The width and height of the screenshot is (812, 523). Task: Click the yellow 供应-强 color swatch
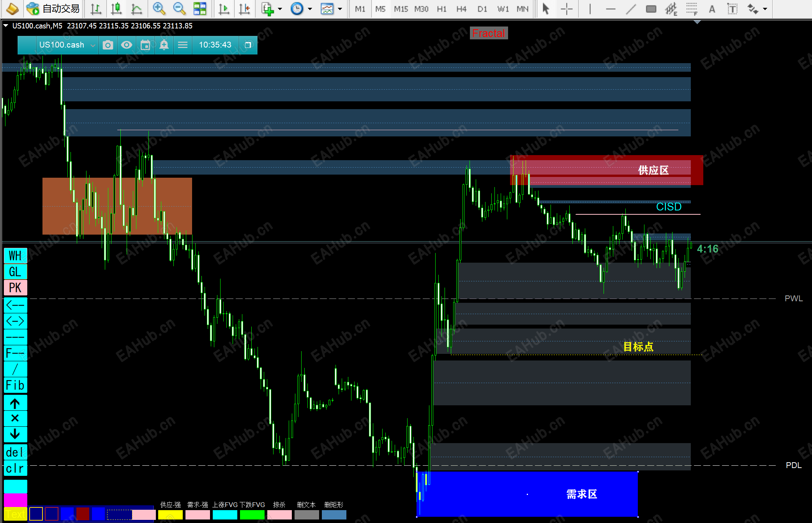[x=170, y=515]
